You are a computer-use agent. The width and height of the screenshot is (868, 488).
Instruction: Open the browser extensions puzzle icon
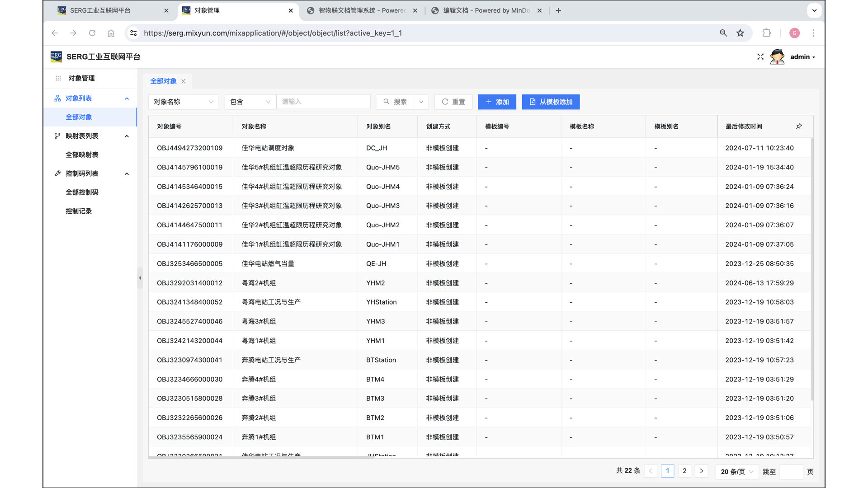pos(767,33)
